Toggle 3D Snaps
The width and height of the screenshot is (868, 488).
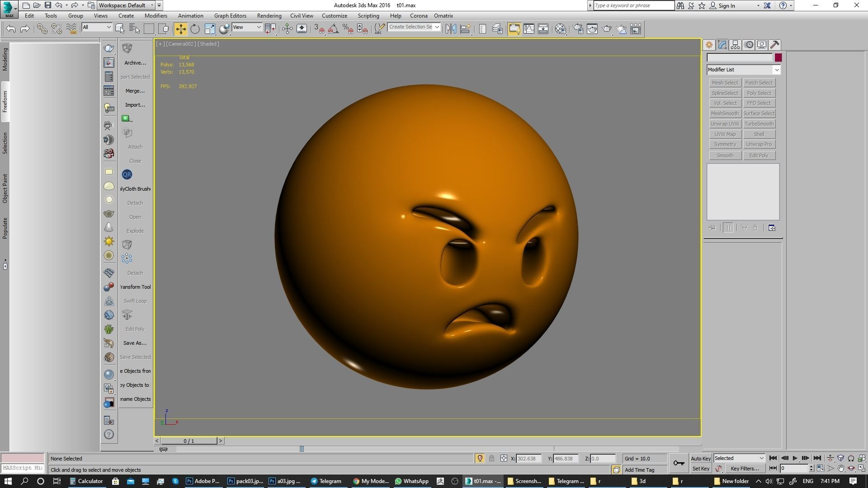[319, 29]
